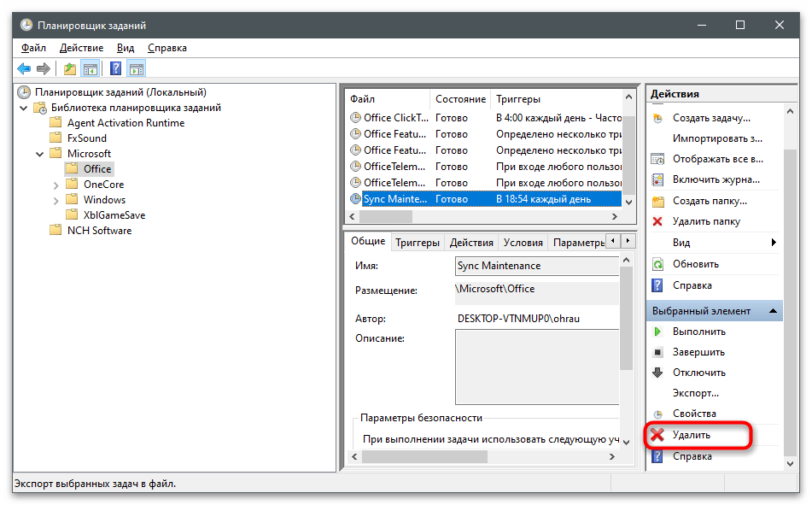Click the up-one-level folder toolbar icon
This screenshot has width=812, height=505.
point(69,68)
